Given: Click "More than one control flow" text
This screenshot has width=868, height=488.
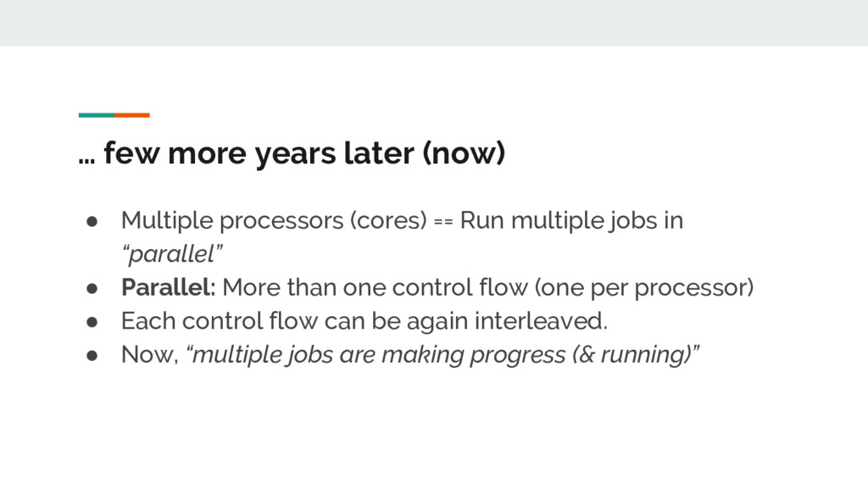Looking at the screenshot, I should (375, 288).
